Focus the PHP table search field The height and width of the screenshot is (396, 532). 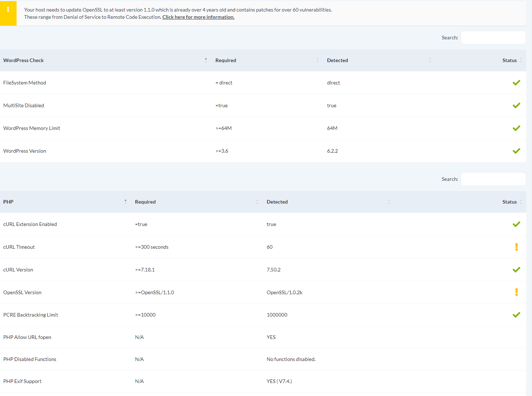pos(493,179)
